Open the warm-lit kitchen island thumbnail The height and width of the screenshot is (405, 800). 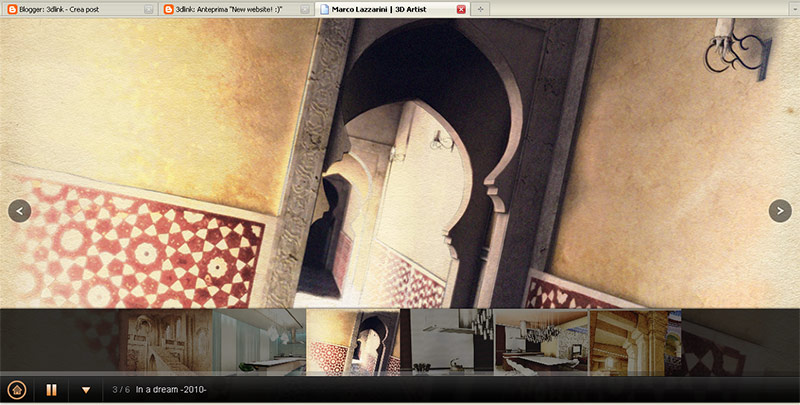[x=541, y=342]
